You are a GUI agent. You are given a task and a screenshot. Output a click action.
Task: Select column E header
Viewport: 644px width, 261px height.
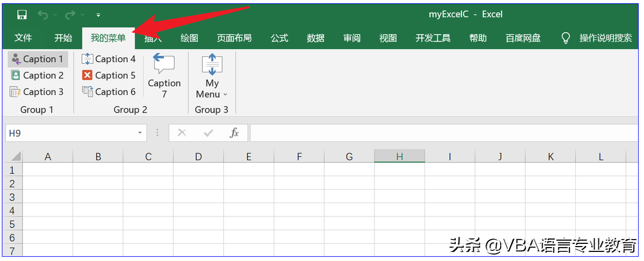click(x=249, y=156)
